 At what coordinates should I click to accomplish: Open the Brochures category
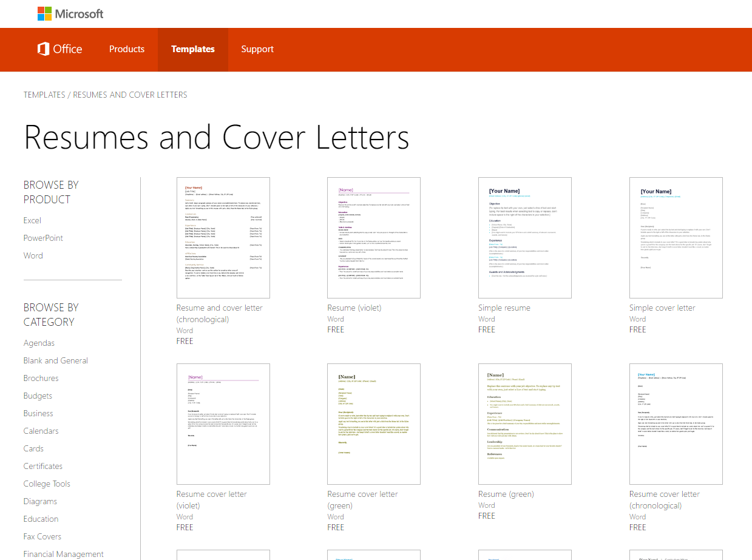point(41,378)
